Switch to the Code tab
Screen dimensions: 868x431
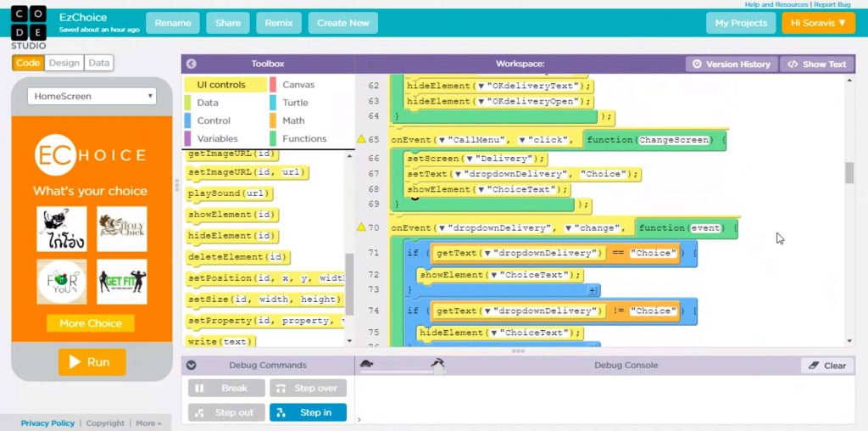[28, 63]
